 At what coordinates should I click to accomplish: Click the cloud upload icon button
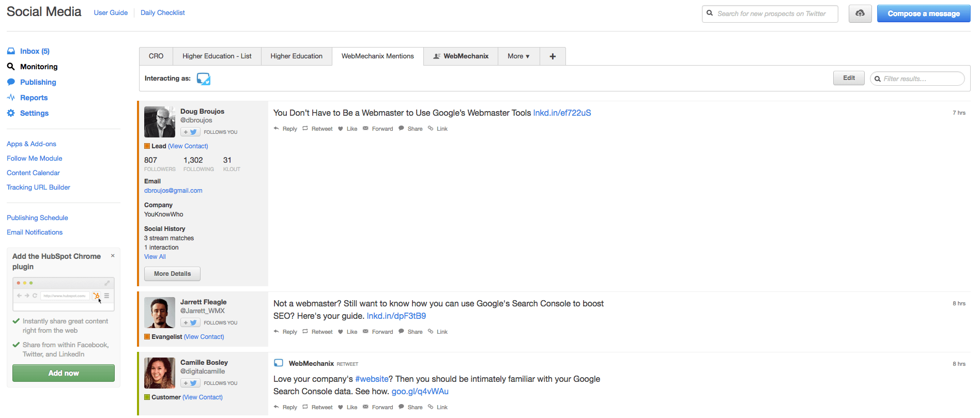coord(860,13)
